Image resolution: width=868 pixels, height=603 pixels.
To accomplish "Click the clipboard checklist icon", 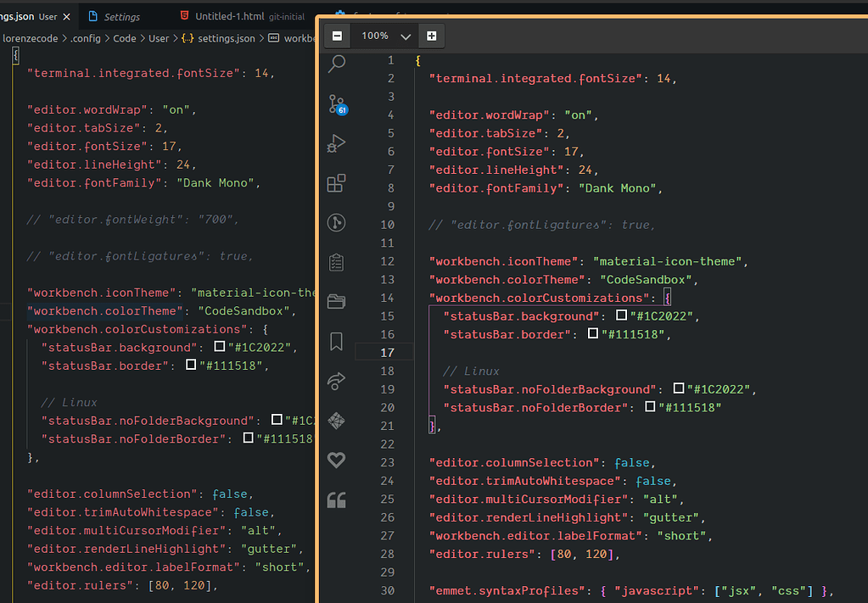I will [336, 262].
